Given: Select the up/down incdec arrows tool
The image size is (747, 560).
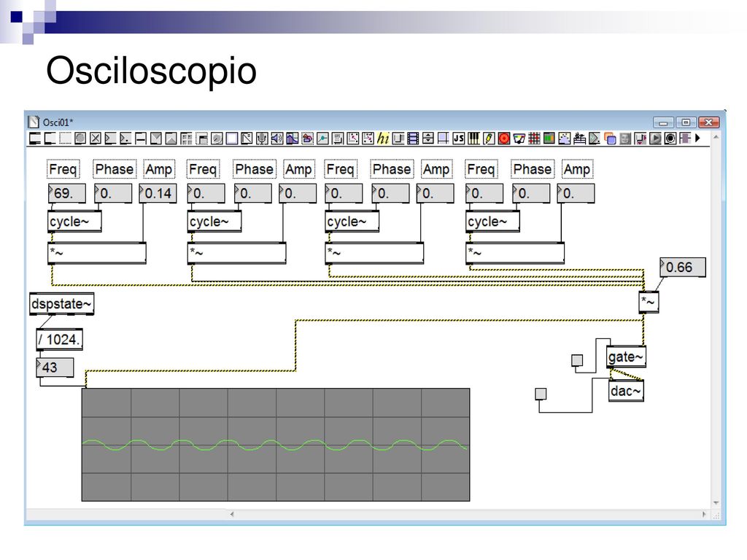Looking at the screenshot, I should [x=428, y=139].
